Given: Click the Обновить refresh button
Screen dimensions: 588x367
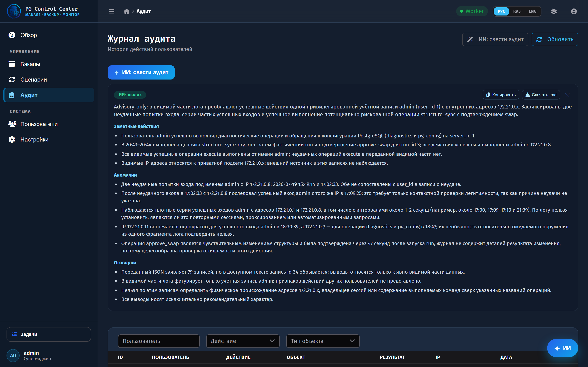Looking at the screenshot, I should tap(555, 39).
